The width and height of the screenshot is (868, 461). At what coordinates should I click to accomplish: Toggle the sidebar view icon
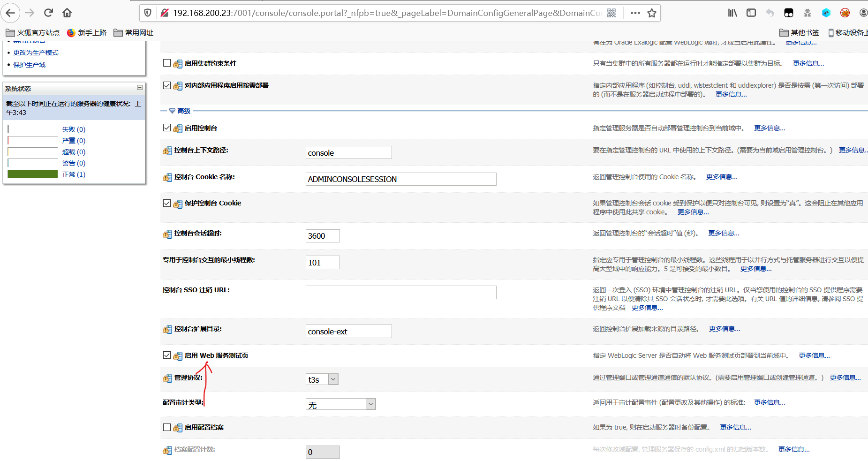click(751, 13)
